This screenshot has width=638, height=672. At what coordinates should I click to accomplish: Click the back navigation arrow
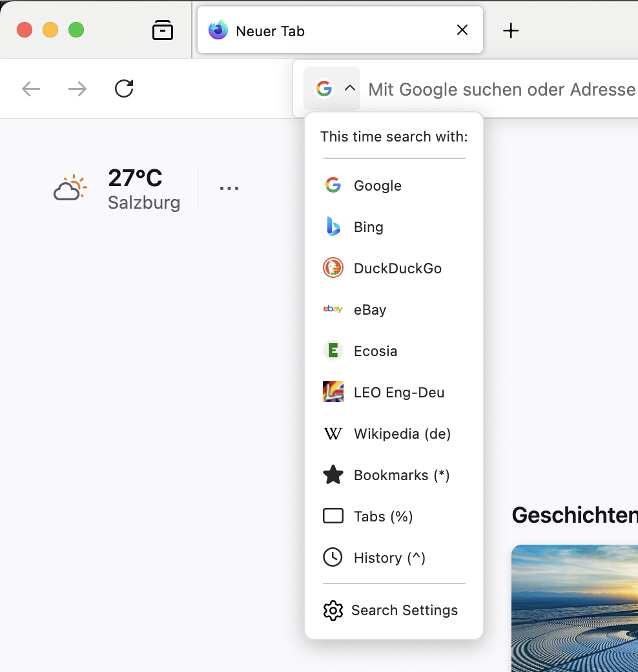tap(31, 89)
